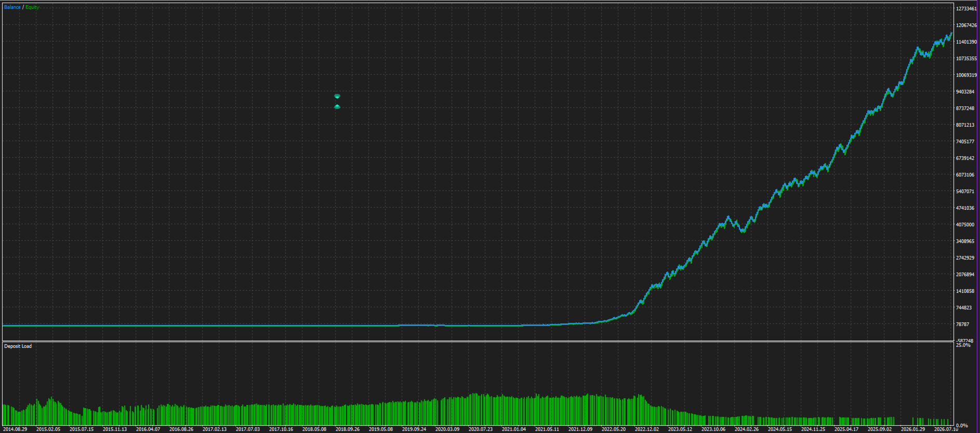980x433 pixels.
Task: Click the 2025.04.17 timeline date
Action: click(x=846, y=429)
